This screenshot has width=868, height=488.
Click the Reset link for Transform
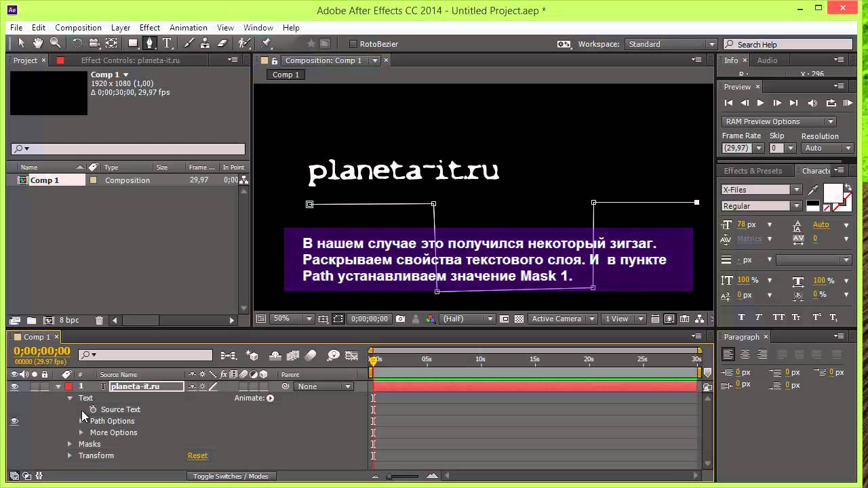click(197, 455)
